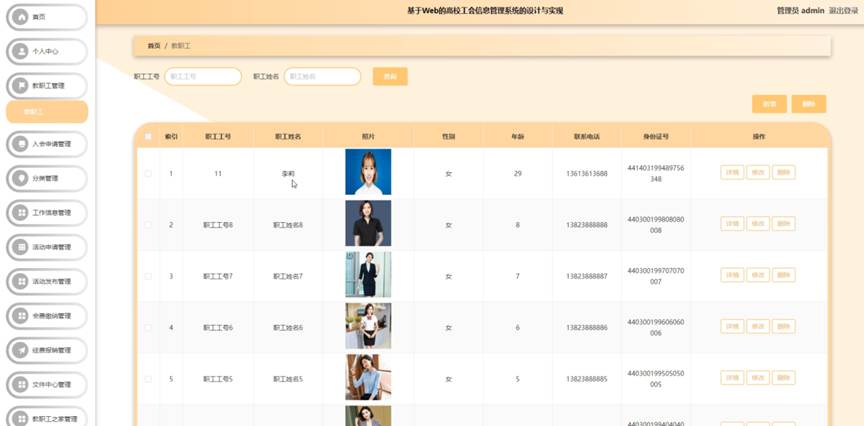Open 详情 for row 职工姓名7
This screenshot has height=426, width=864.
pos(732,275)
